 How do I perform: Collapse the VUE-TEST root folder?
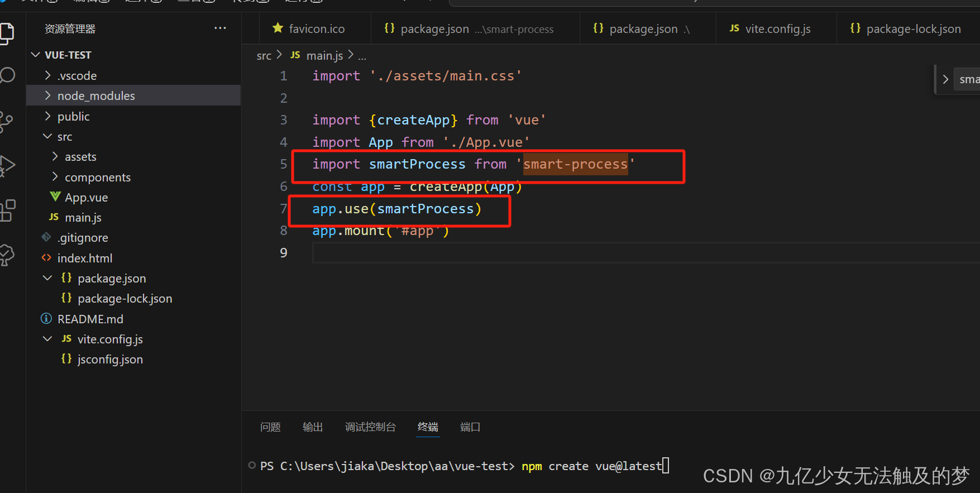[36, 55]
